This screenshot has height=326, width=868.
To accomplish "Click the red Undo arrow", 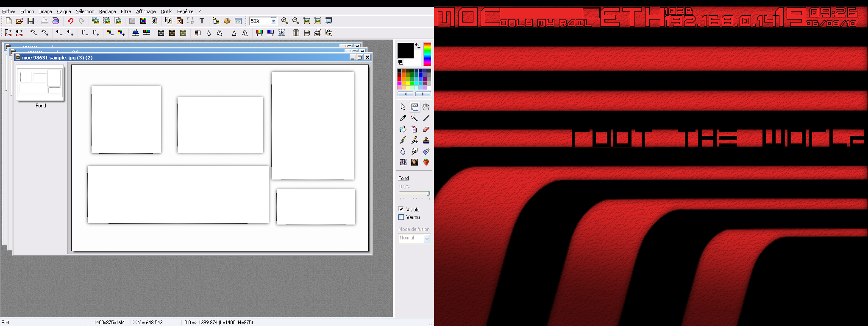I will tap(70, 21).
